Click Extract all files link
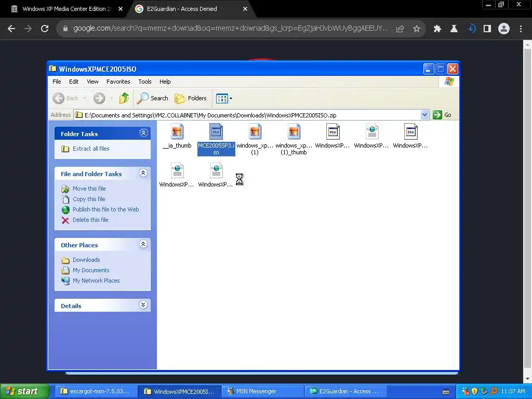The image size is (532, 399). tap(91, 149)
